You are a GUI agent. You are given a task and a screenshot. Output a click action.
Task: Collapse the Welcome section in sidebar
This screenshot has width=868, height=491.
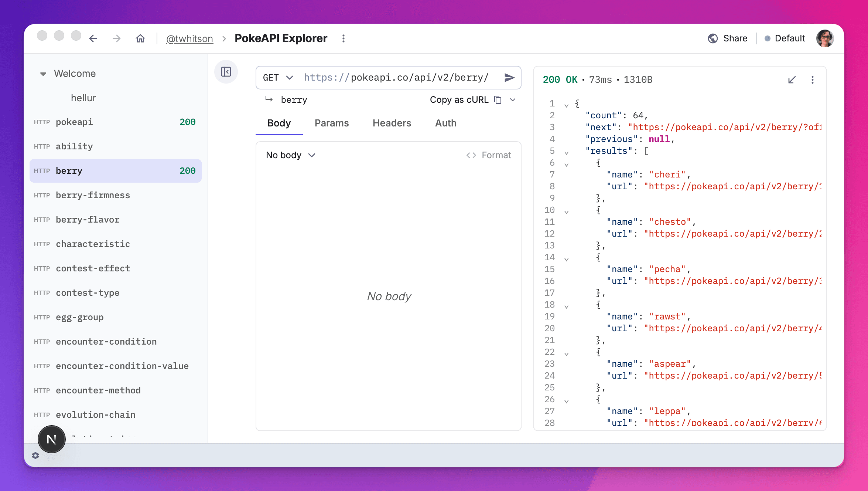pyautogui.click(x=43, y=73)
